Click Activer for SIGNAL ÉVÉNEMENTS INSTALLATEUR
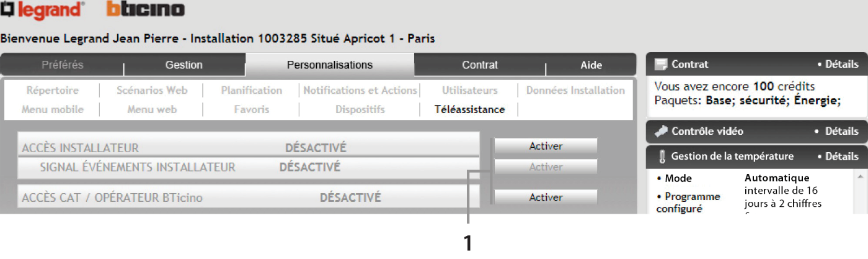This screenshot has height=259, width=868. pos(546,167)
